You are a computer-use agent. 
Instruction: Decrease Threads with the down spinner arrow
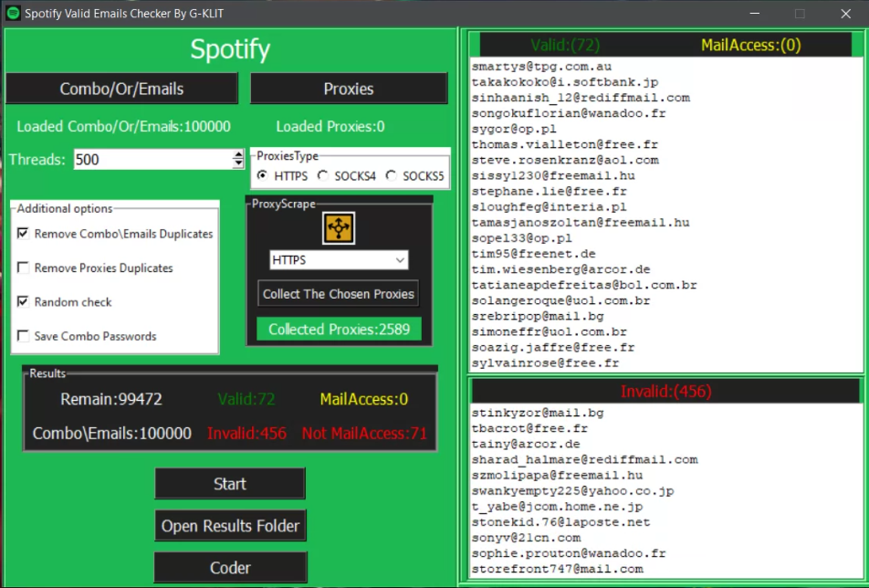coord(239,164)
